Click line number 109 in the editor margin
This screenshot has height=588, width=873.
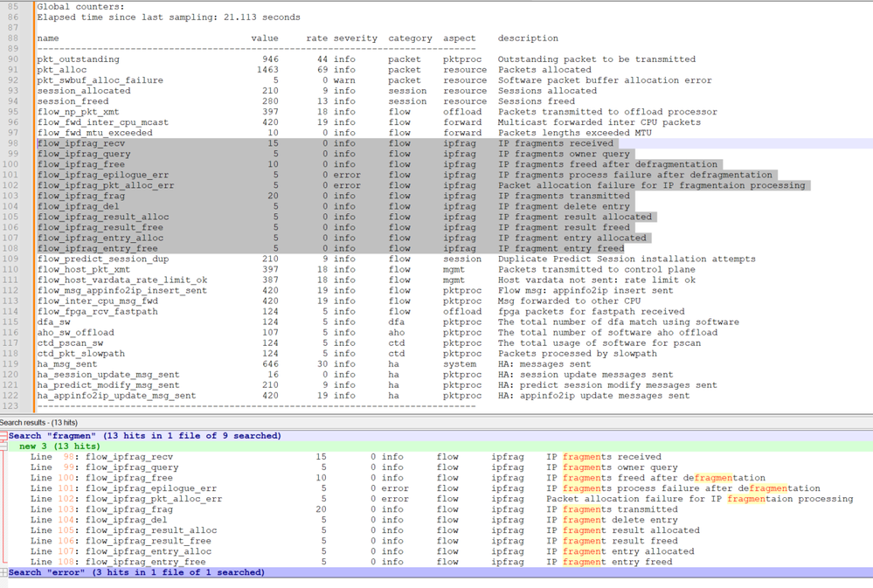(x=12, y=259)
